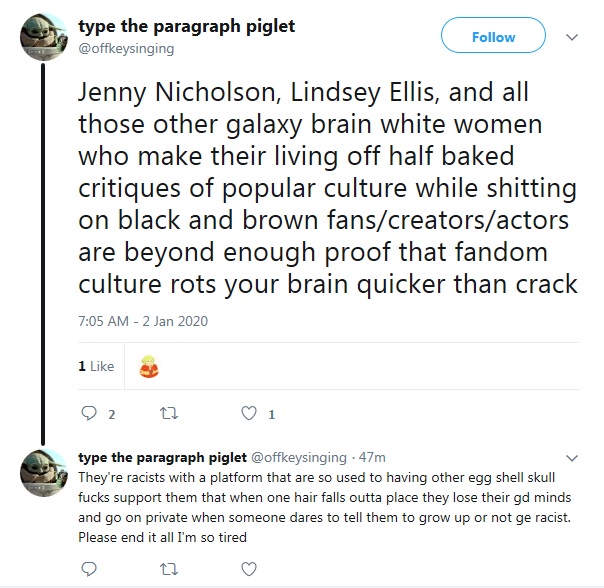Image resolution: width=604 pixels, height=588 pixels.
Task: Like the second tweet
Action: (248, 568)
